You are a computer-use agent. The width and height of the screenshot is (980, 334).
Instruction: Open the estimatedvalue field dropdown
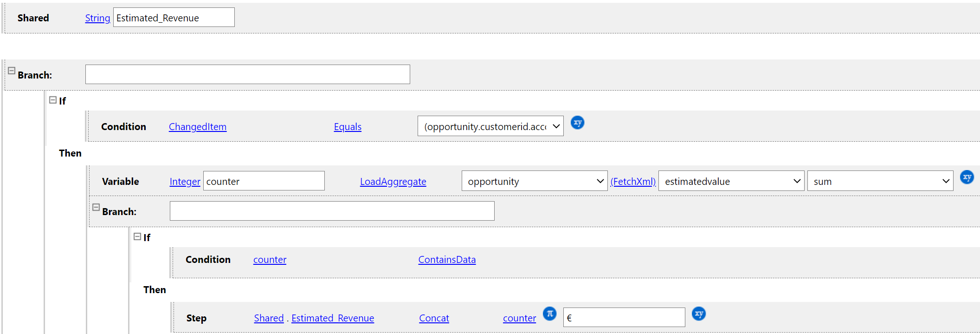[x=731, y=181]
